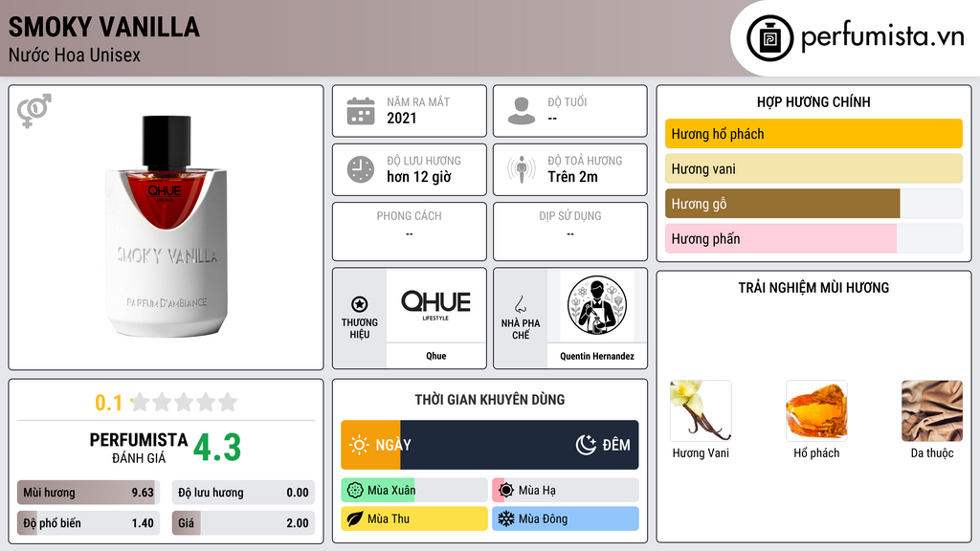Click the clock icon for Độ lưu hương
Image resolution: width=980 pixels, height=551 pixels.
[x=361, y=169]
